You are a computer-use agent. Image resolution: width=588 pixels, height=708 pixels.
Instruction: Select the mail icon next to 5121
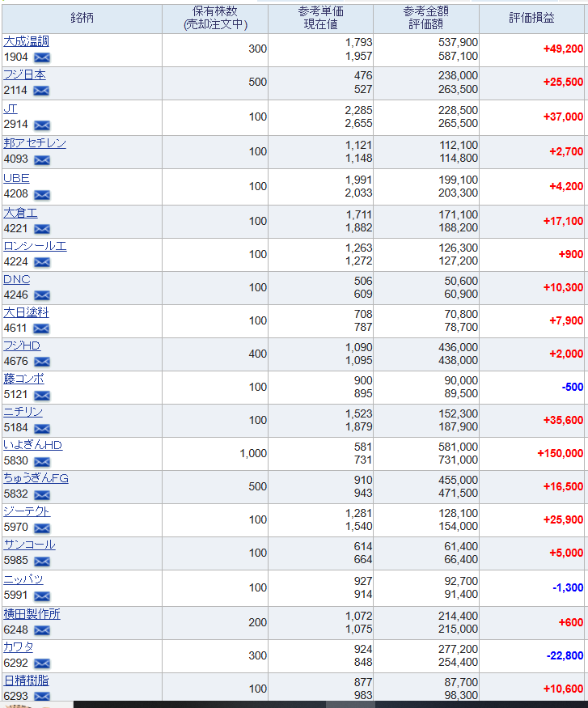pos(42,395)
